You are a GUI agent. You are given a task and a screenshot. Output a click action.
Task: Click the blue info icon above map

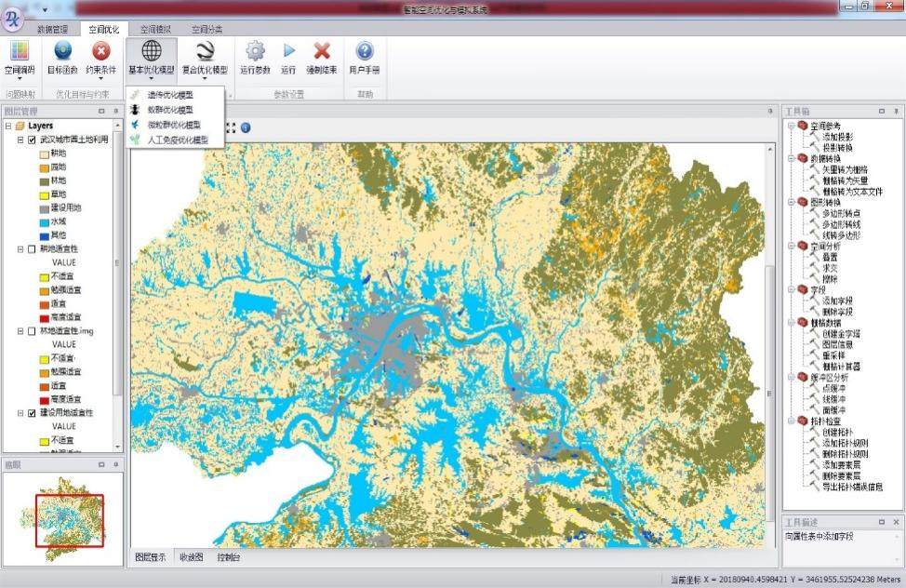[x=246, y=127]
